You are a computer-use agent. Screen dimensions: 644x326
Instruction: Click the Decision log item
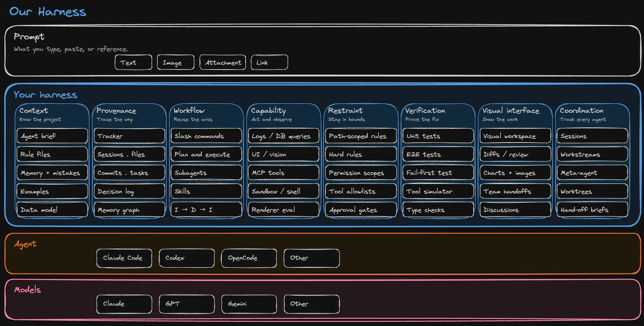tap(129, 191)
